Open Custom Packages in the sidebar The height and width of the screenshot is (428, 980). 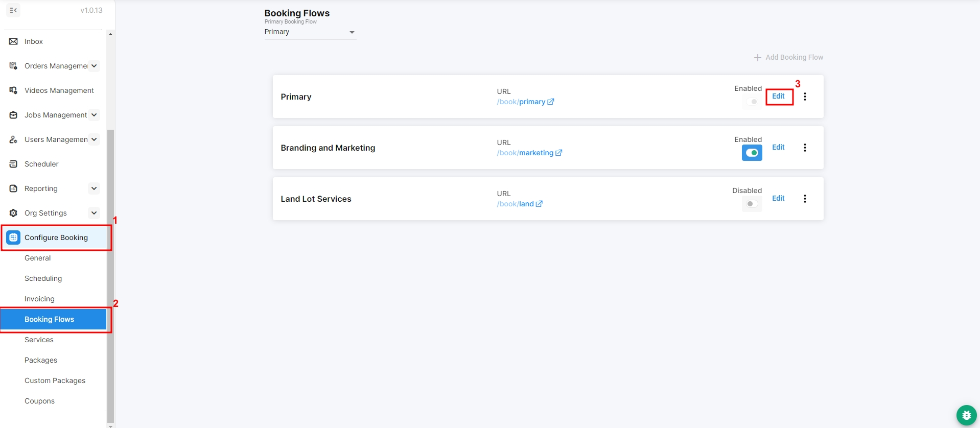pyautogui.click(x=55, y=381)
